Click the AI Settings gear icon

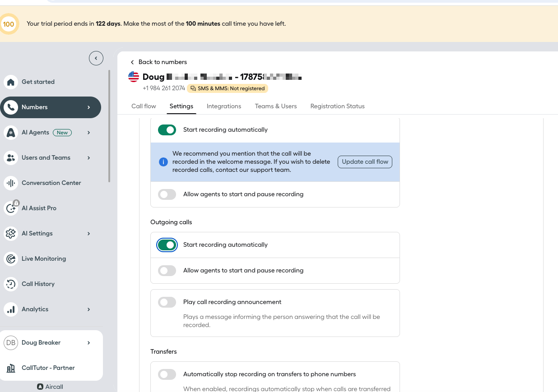pyautogui.click(x=11, y=234)
